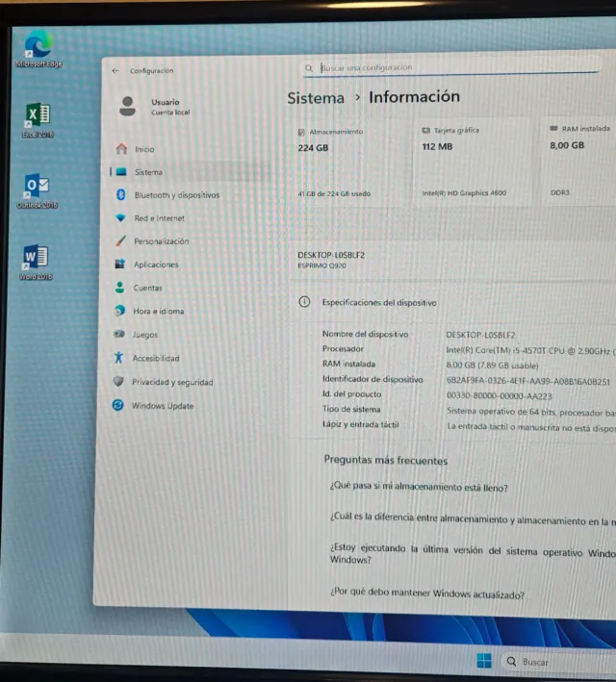The height and width of the screenshot is (682, 616).
Task: Open the Word 2016 desktop icon
Action: (36, 258)
